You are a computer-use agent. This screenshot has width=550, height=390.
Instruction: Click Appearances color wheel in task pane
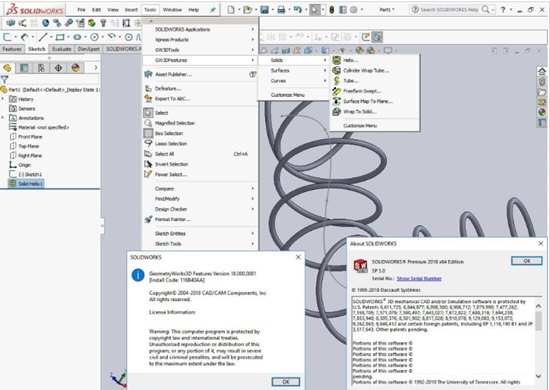tap(542, 112)
